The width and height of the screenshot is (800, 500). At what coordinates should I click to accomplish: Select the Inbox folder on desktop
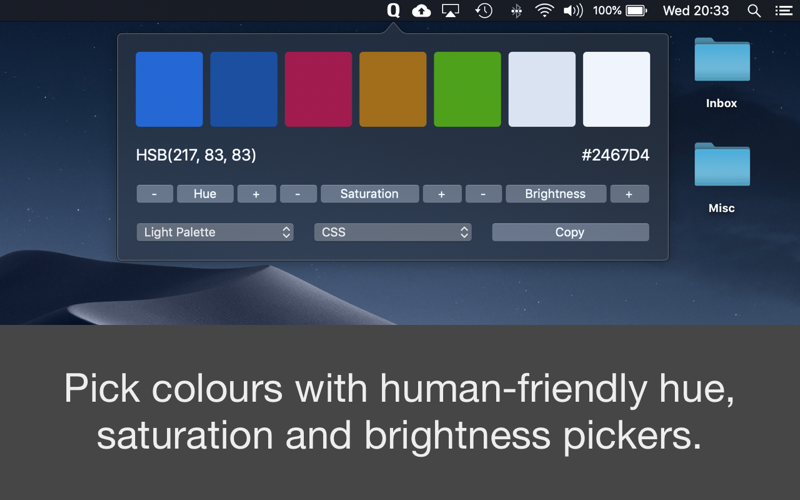pos(721,73)
